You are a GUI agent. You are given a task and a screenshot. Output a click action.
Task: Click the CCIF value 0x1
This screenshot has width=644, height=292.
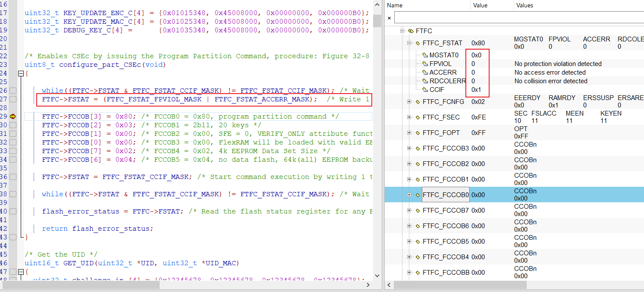pyautogui.click(x=477, y=90)
